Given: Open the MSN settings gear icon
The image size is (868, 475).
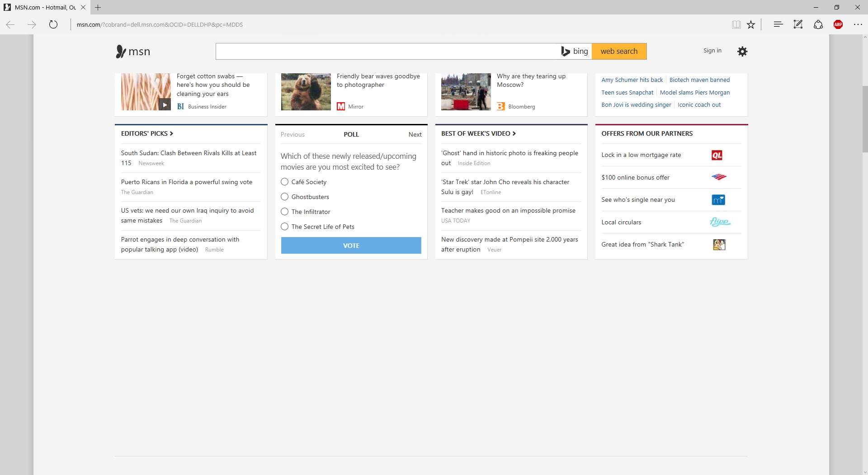Looking at the screenshot, I should point(742,52).
